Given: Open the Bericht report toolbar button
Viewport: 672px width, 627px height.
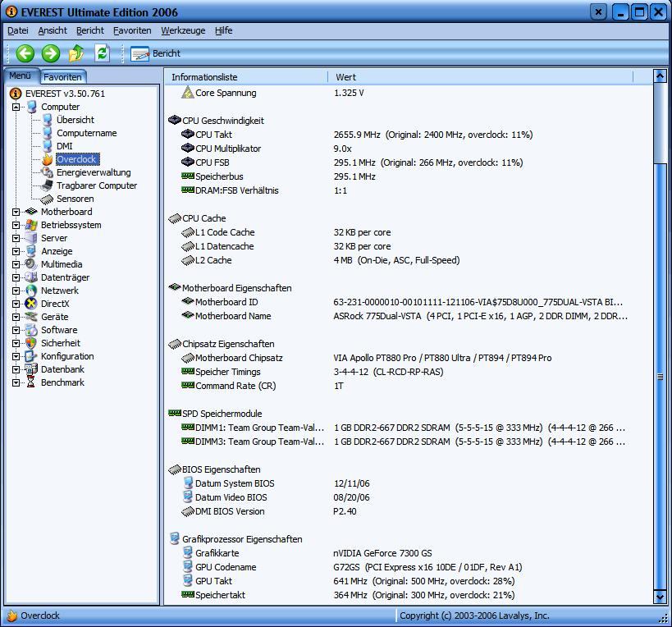Looking at the screenshot, I should tap(156, 53).
